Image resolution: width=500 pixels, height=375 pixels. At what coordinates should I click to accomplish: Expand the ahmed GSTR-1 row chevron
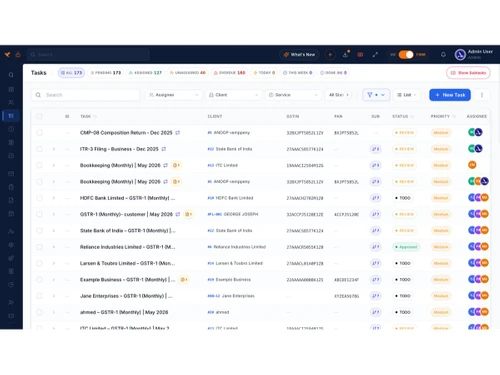tap(54, 312)
